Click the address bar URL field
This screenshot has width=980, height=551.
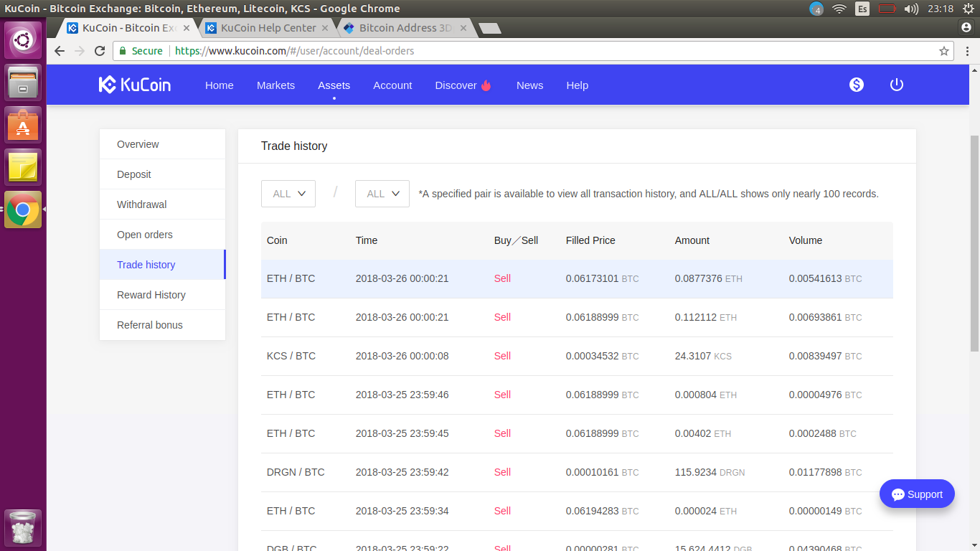click(534, 51)
